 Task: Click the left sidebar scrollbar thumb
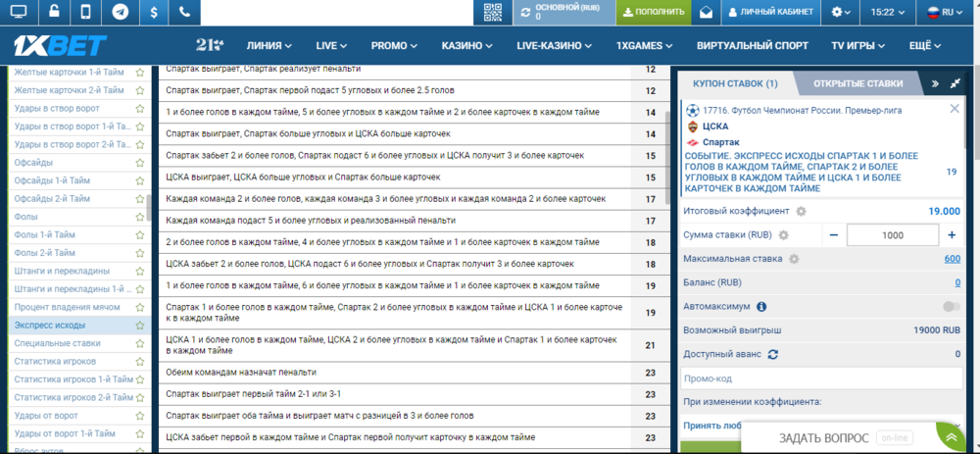click(x=148, y=208)
